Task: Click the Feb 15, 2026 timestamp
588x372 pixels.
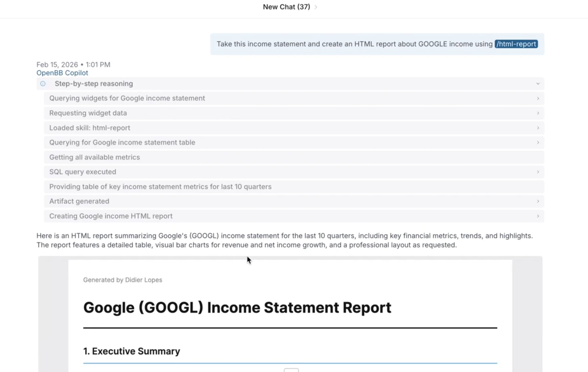Action: [73, 65]
